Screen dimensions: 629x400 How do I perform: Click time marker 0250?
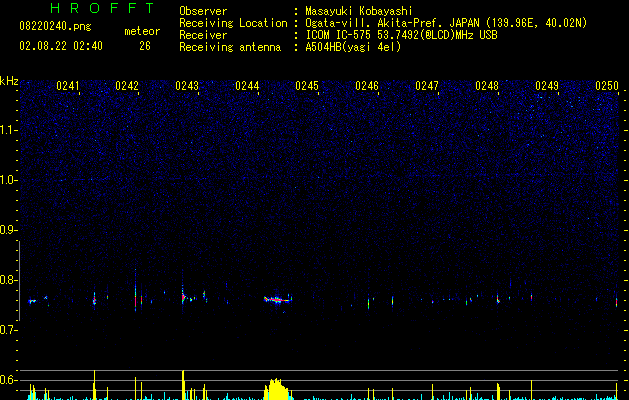(607, 86)
